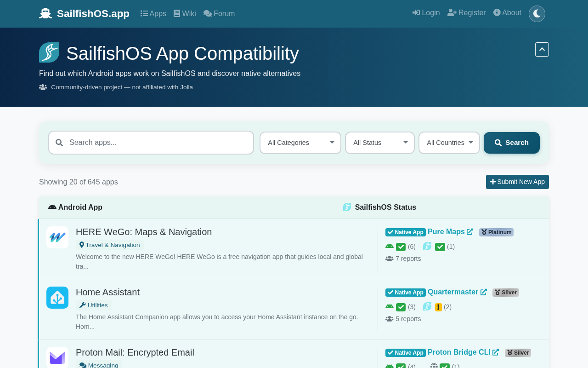Viewport: 588px width, 368px height.
Task: Open the Home Assistant app entry
Action: tap(107, 292)
